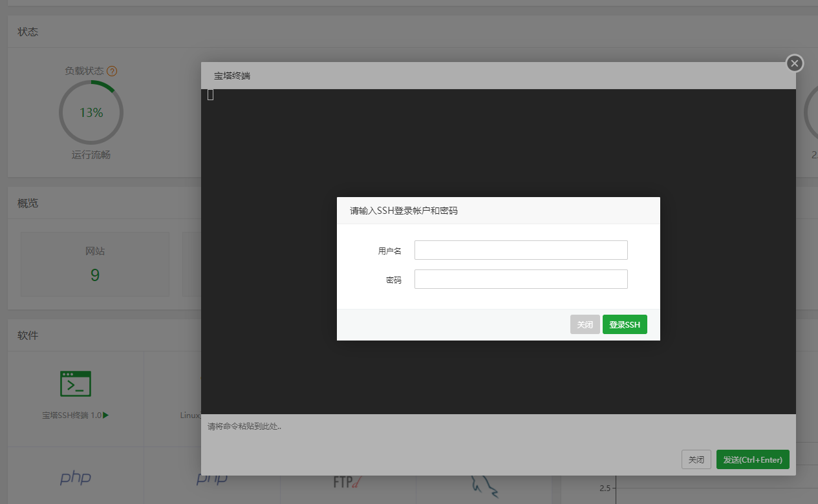This screenshot has height=504, width=818.
Task: Click the 用户名 field label
Action: pyautogui.click(x=390, y=251)
